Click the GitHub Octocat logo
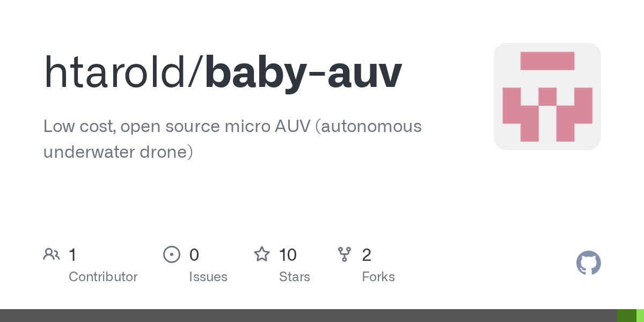Screen dimensions: 644x322 [x=588, y=263]
